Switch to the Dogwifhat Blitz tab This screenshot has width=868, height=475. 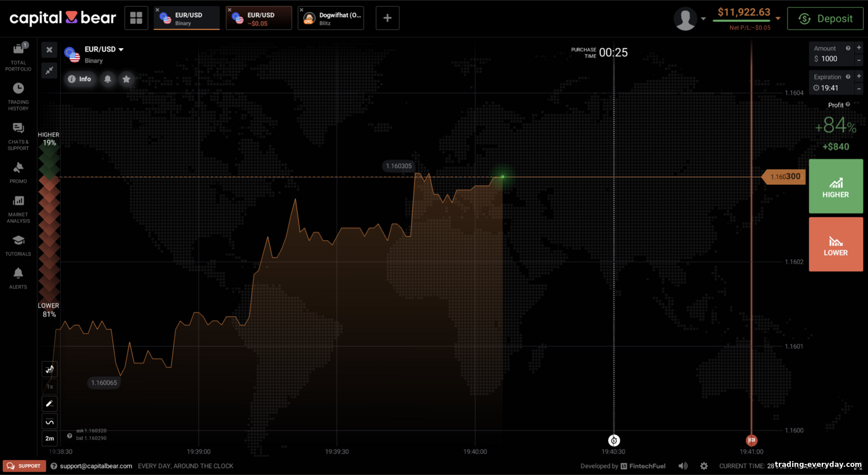coord(330,18)
